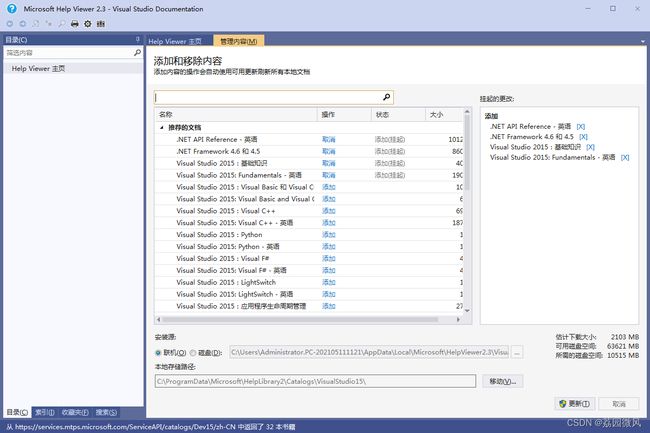Click the horizontal scrollbar thumb of document list

[301, 319]
